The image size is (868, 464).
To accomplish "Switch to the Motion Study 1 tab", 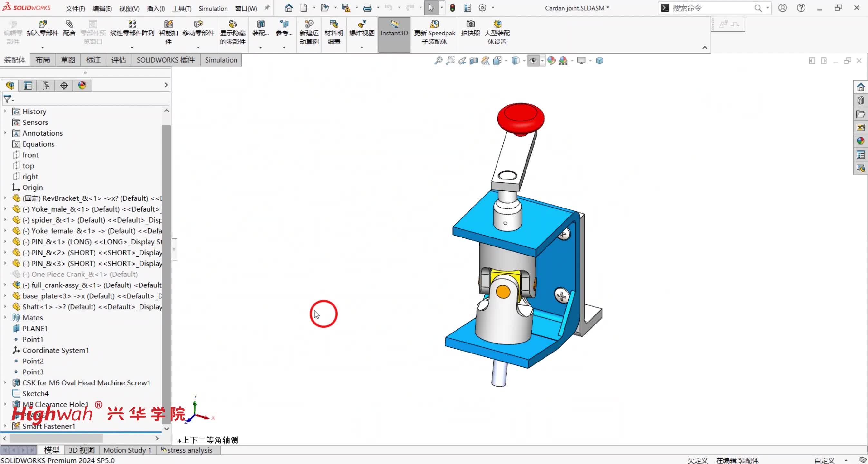I will [x=127, y=450].
